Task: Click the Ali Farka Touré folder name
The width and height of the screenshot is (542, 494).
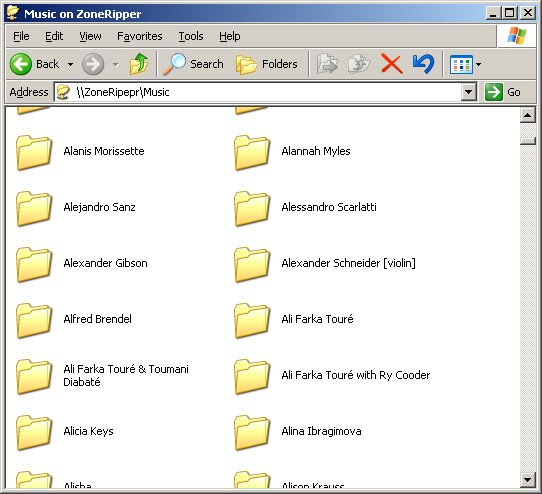Action: click(317, 319)
